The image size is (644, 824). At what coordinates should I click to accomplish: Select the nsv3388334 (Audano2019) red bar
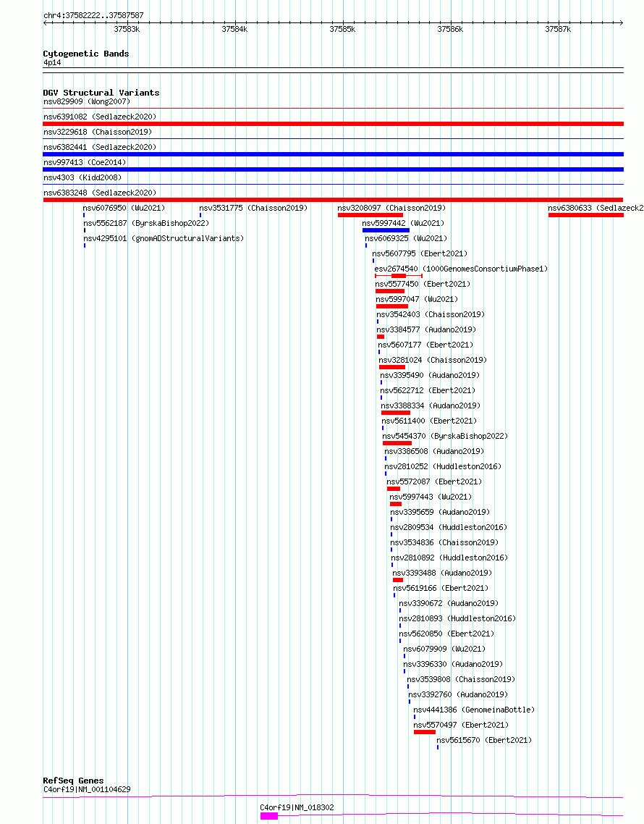point(396,413)
